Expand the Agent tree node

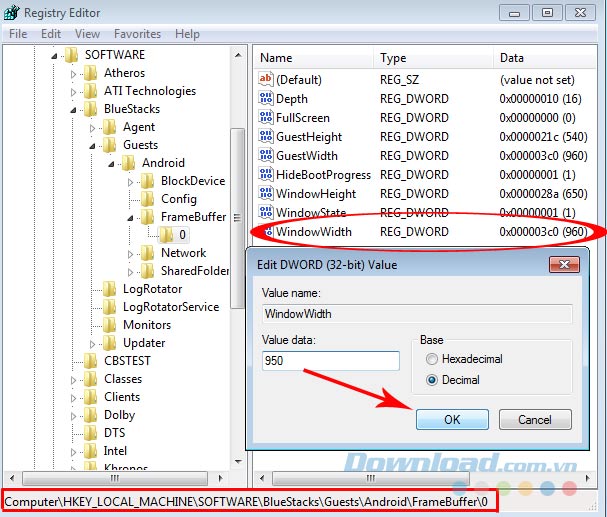tap(92, 128)
